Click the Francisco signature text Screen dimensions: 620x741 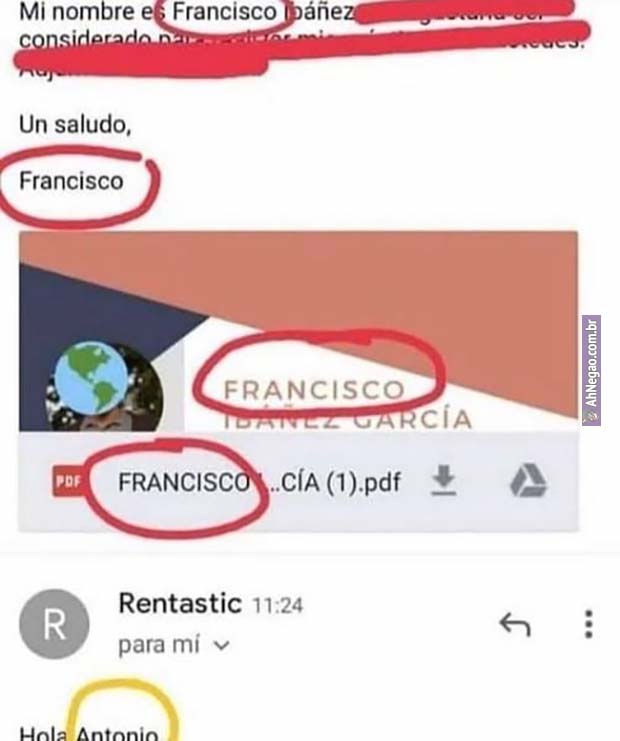point(71,181)
